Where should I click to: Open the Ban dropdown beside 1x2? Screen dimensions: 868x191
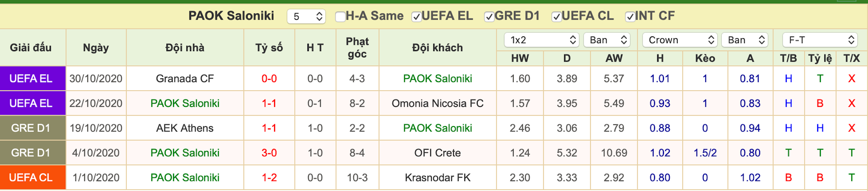coord(607,40)
